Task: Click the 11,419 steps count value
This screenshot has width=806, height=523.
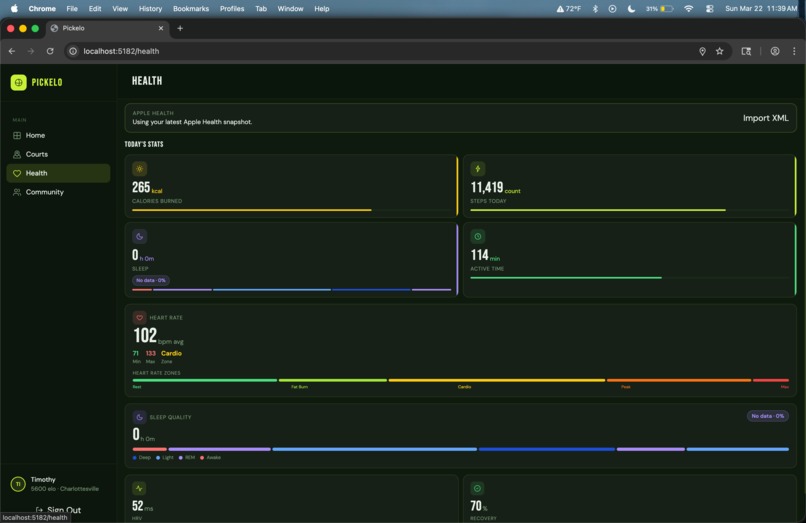Action: click(495, 188)
